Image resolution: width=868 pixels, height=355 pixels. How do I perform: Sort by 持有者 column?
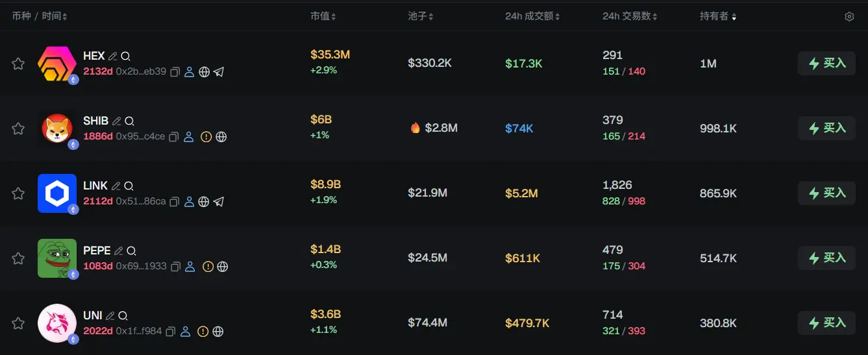coord(717,16)
